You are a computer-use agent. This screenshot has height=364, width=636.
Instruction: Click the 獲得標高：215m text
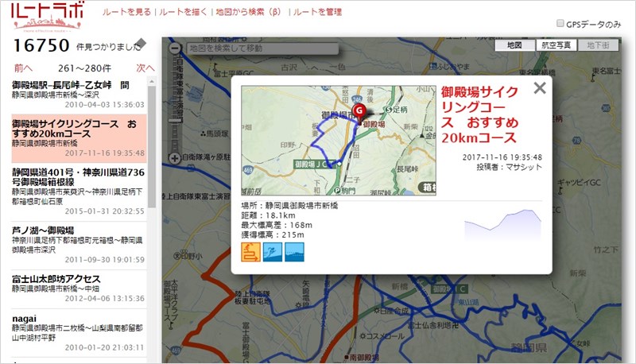coord(273,234)
